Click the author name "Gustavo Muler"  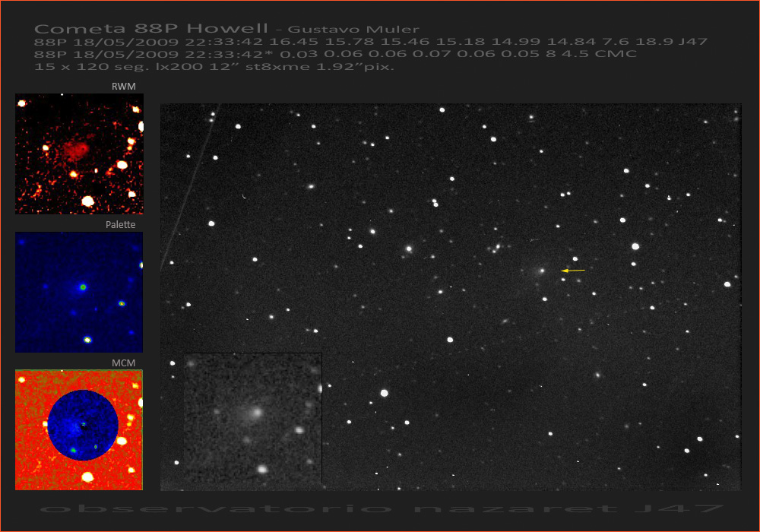click(x=354, y=30)
